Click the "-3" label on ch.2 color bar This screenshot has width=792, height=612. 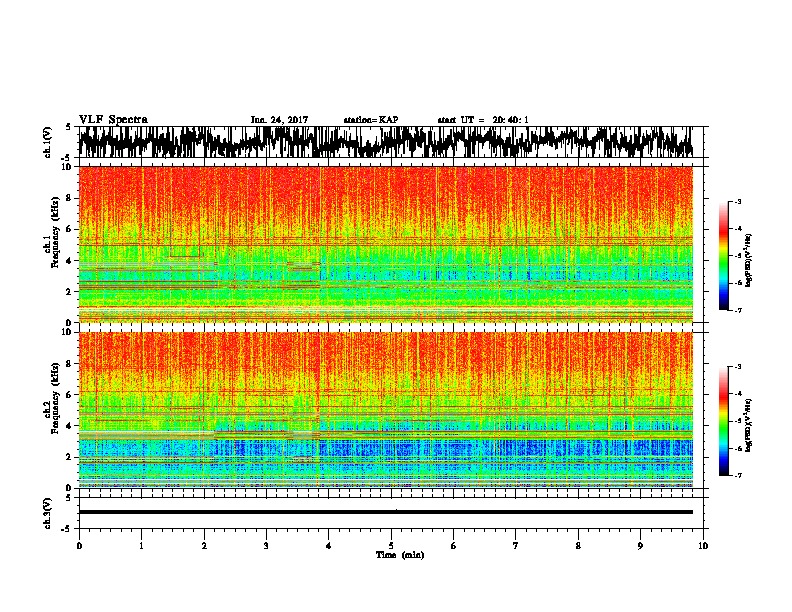pyautogui.click(x=738, y=367)
